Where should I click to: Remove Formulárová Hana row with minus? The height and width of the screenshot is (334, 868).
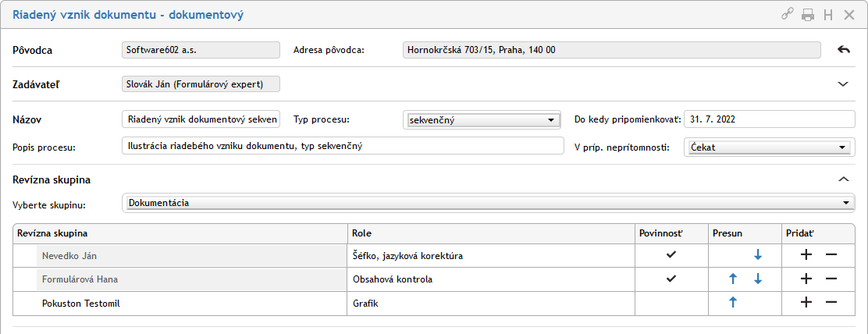coord(831,279)
